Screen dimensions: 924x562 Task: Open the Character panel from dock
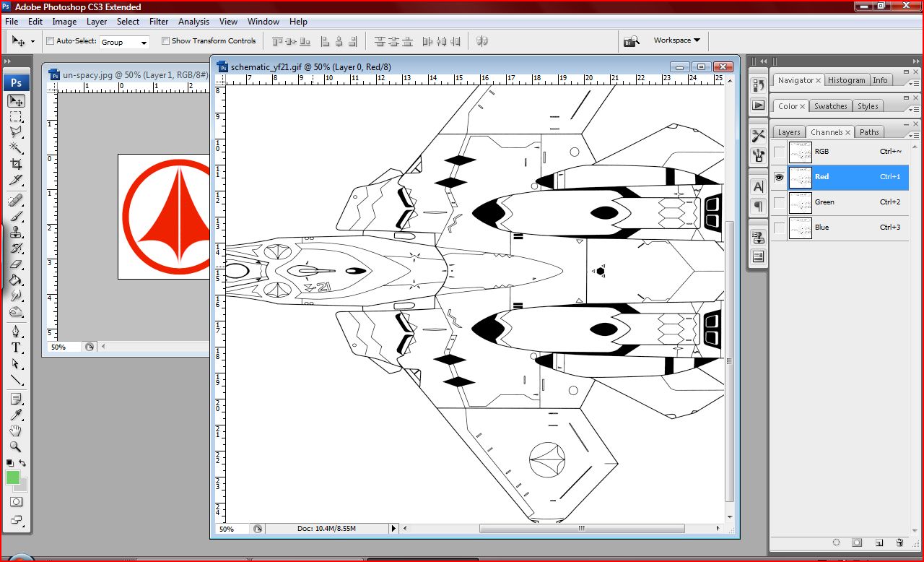pyautogui.click(x=759, y=186)
